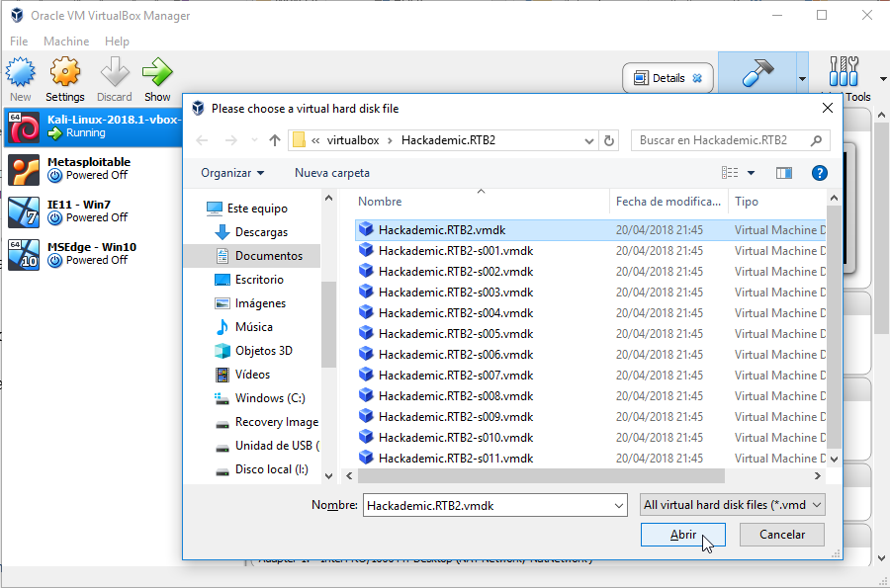Click the Cancelar button
The image size is (890, 588).
781,535
